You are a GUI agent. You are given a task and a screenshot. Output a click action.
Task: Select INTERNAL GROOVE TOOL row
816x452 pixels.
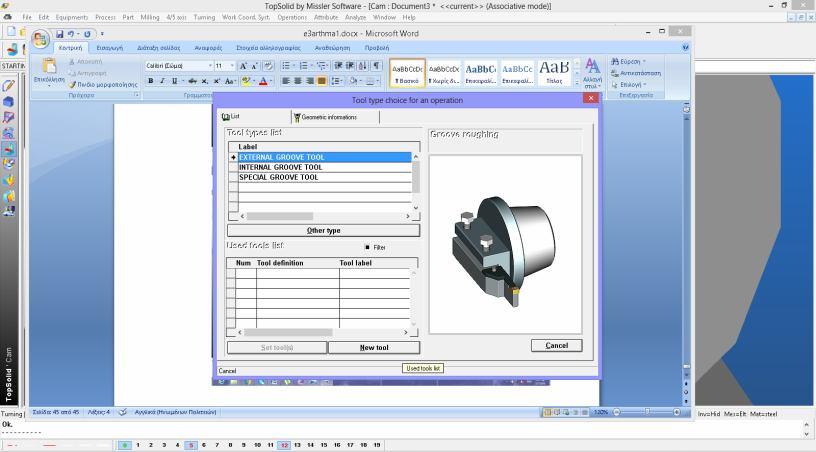point(325,167)
